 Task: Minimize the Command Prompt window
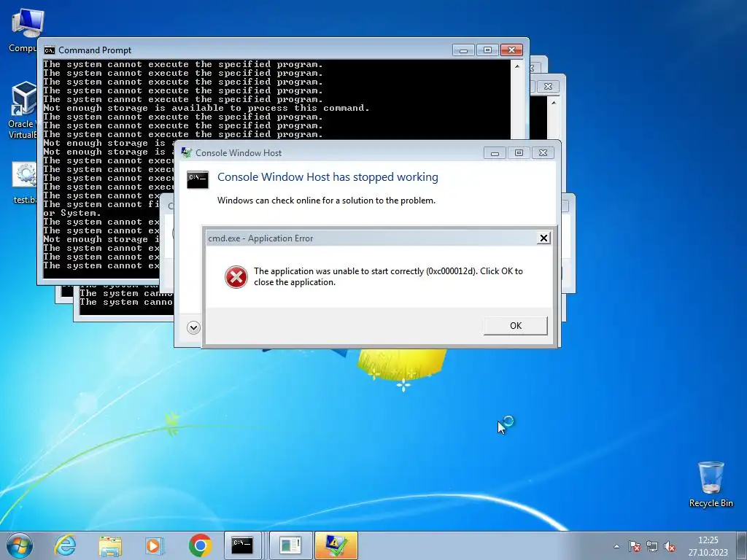coord(463,50)
